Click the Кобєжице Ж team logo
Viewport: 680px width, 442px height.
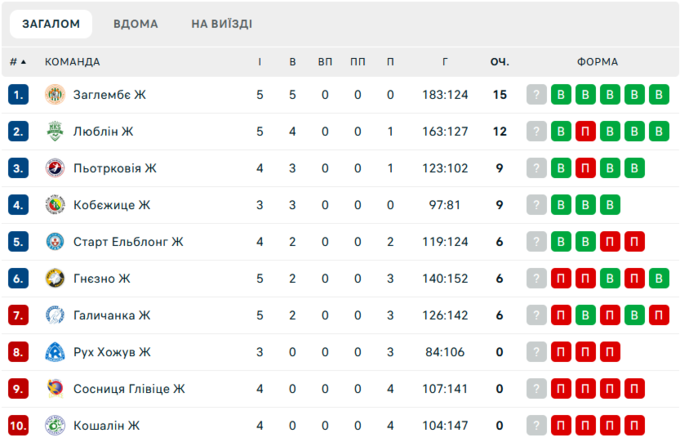pyautogui.click(x=55, y=205)
